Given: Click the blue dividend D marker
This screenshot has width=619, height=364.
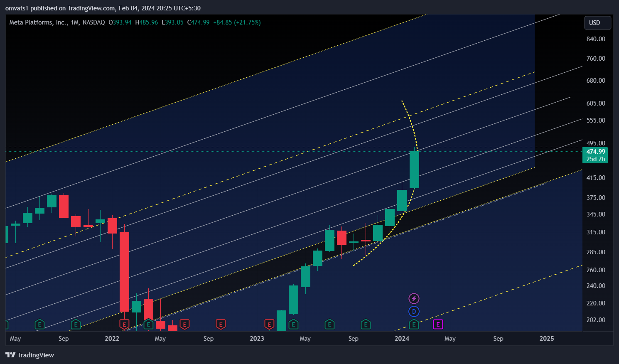Looking at the screenshot, I should click(414, 311).
